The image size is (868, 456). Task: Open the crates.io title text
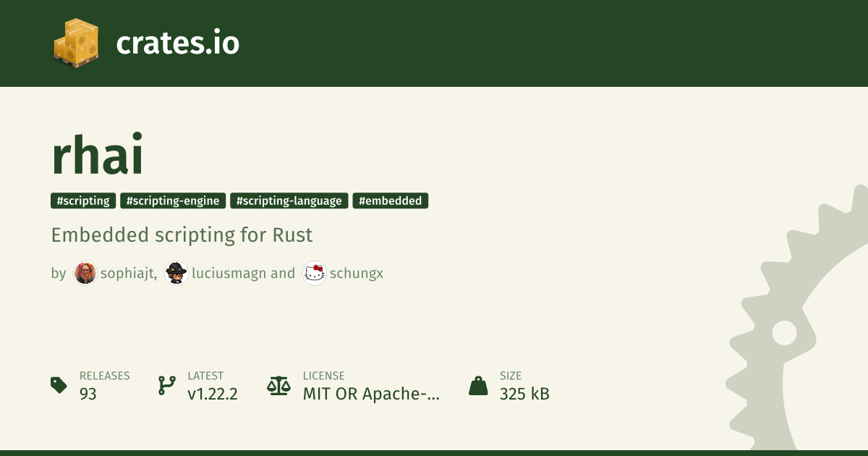(178, 43)
